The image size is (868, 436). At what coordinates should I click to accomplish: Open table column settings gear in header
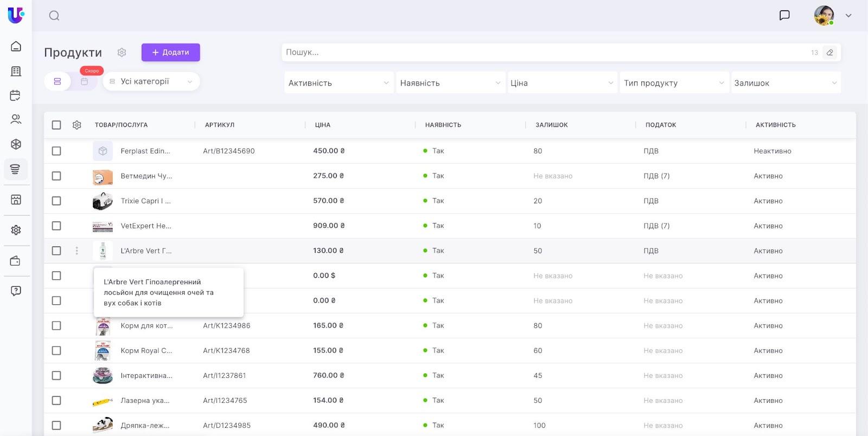click(77, 125)
